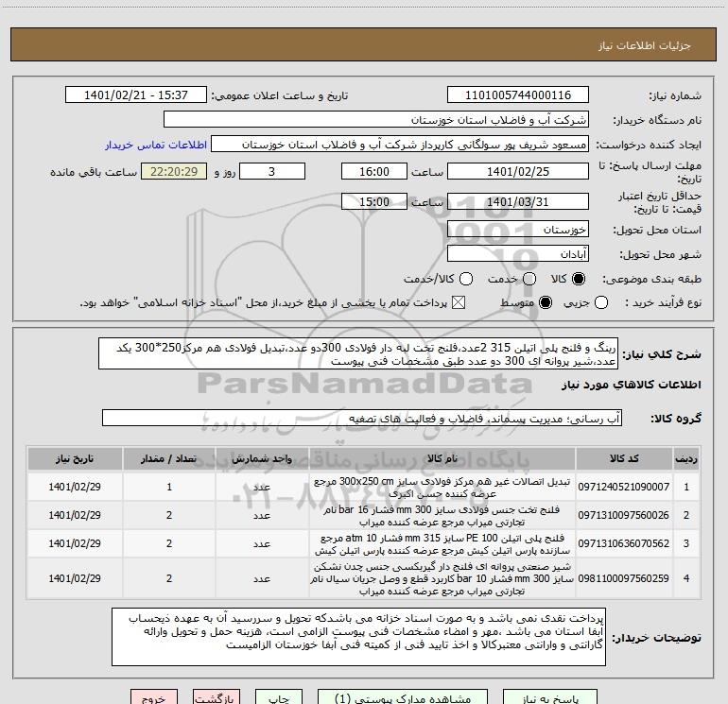728x704 pixels.
Task: Click product code 0971310097560026
Action: [x=624, y=515]
